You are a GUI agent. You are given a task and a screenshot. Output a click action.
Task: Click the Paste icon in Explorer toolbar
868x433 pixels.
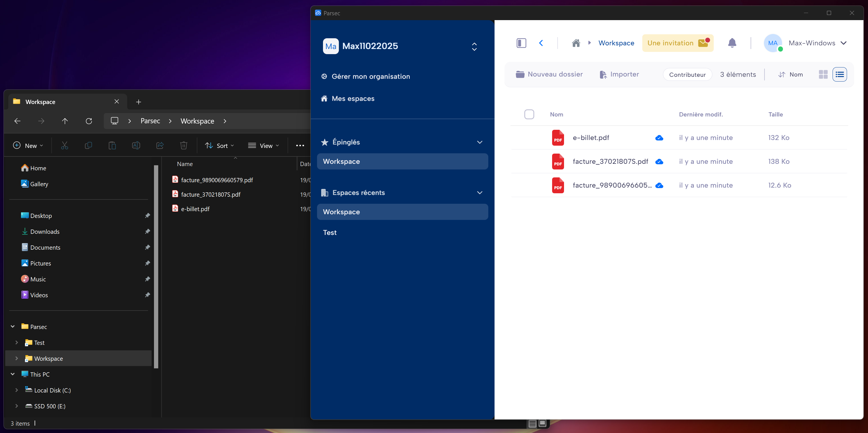click(x=112, y=145)
